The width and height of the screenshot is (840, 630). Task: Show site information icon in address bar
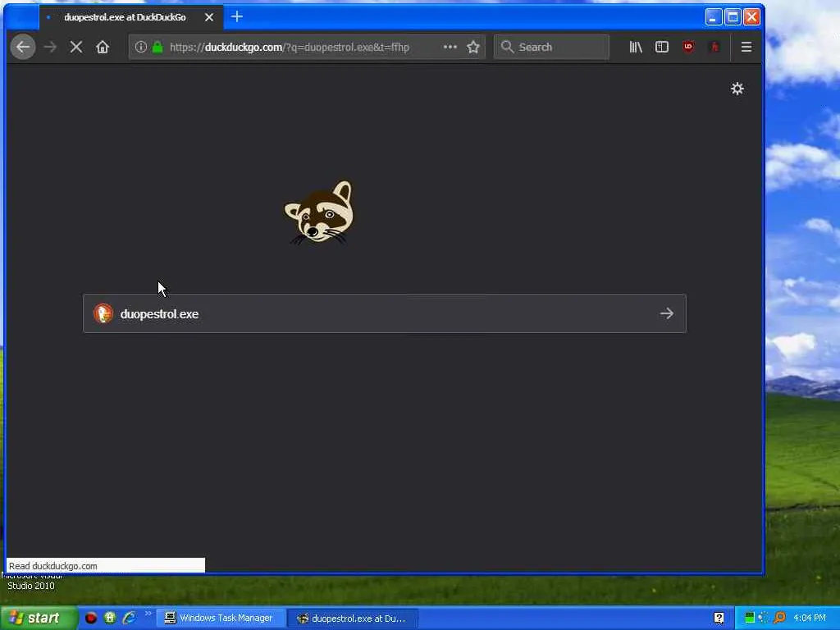141,47
